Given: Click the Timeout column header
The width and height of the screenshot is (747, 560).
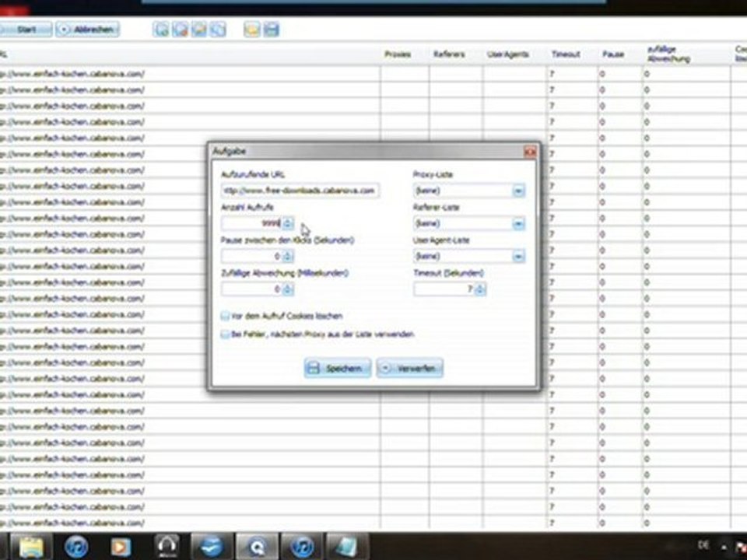Looking at the screenshot, I should tap(566, 54).
